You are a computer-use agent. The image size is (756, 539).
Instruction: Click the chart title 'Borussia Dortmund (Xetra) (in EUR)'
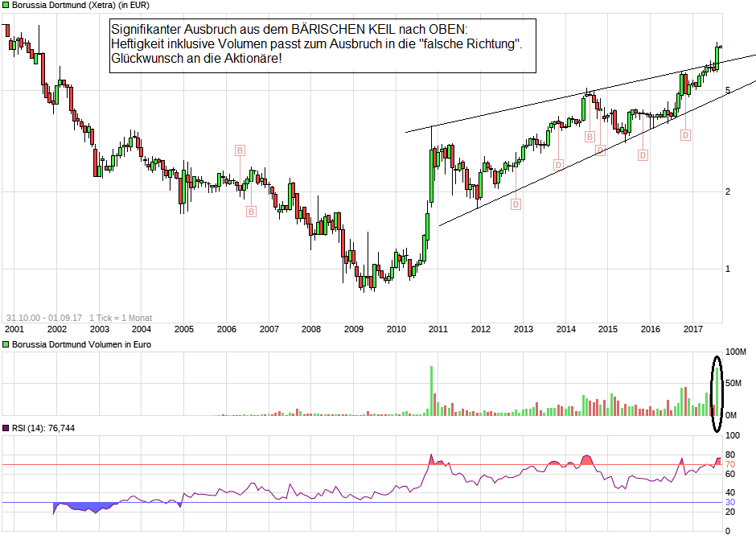click(80, 6)
